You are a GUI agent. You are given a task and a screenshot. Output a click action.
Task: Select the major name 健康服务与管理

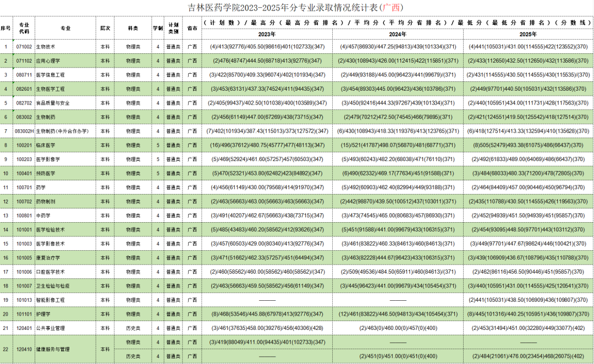tap(53, 349)
